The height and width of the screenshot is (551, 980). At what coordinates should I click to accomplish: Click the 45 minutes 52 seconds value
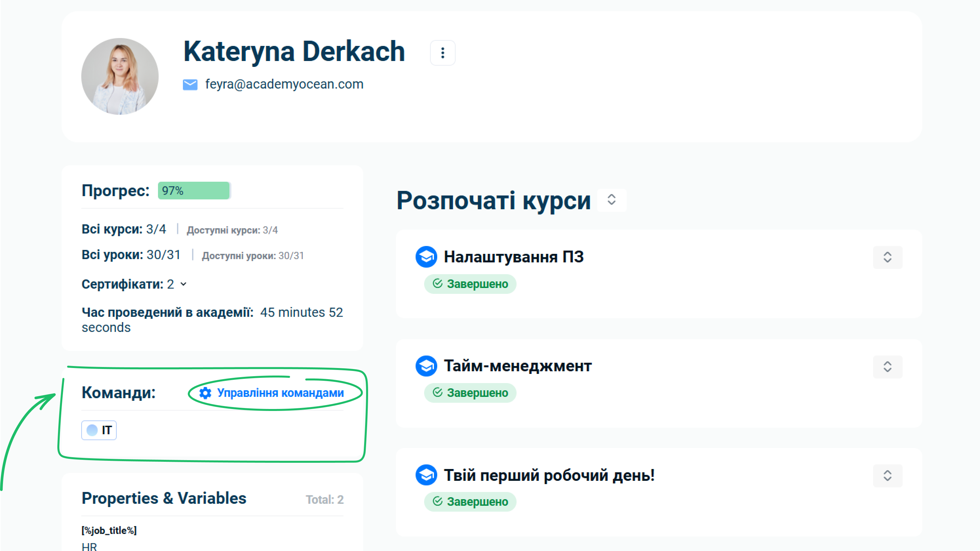tap(212, 320)
